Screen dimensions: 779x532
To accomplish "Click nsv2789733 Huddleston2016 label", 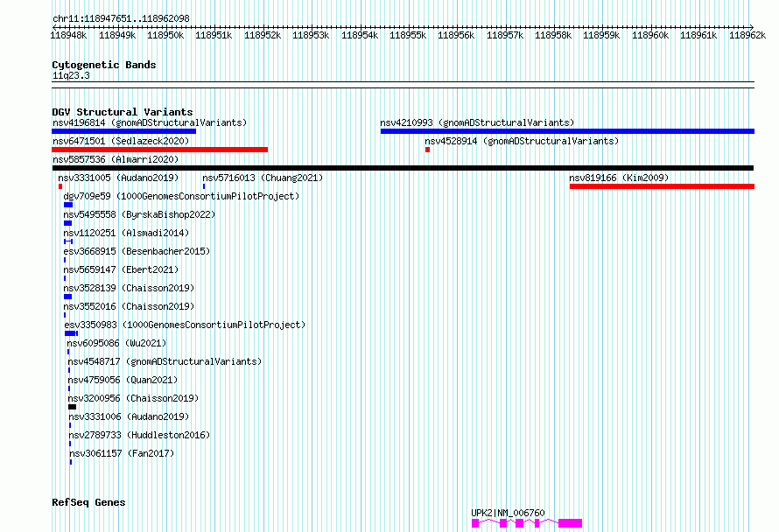I will click(139, 435).
